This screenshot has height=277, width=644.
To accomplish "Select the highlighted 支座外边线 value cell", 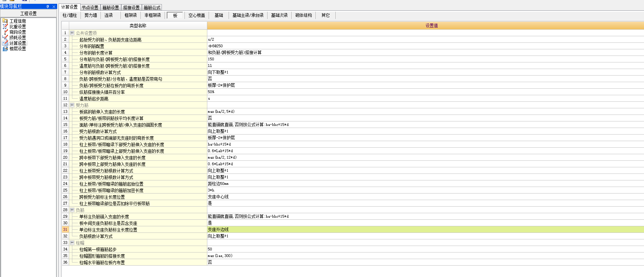I will pos(426,230).
